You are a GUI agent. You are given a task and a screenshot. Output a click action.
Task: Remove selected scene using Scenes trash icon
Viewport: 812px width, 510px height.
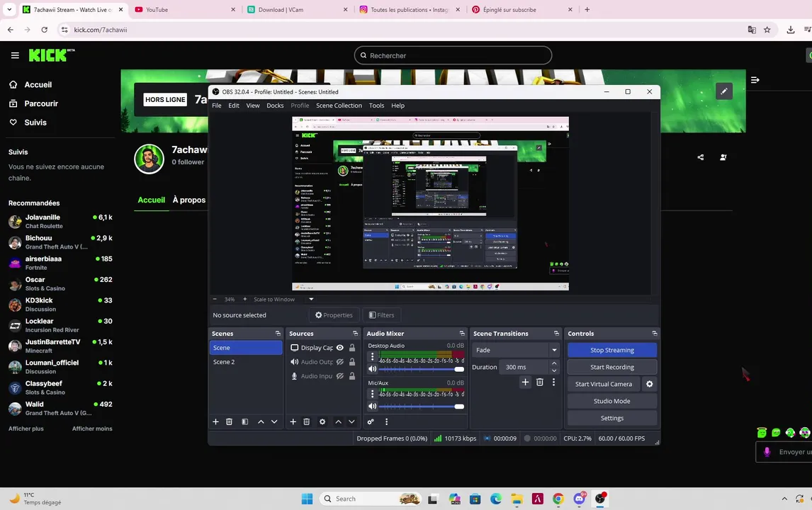pos(229,422)
